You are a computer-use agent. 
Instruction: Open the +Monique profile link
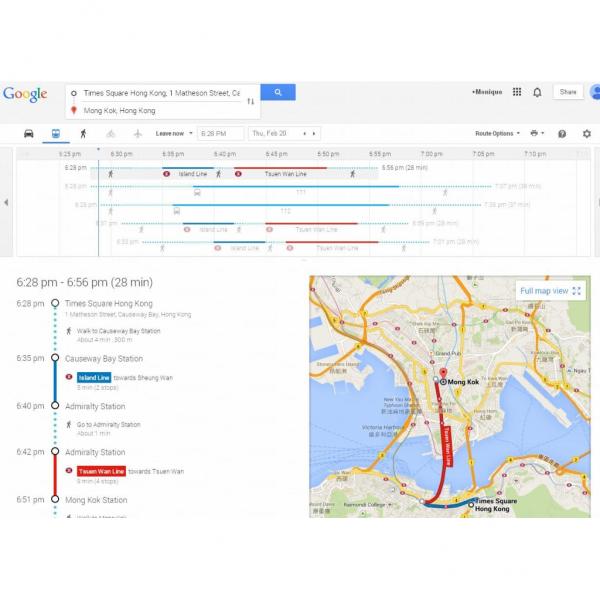(x=487, y=92)
